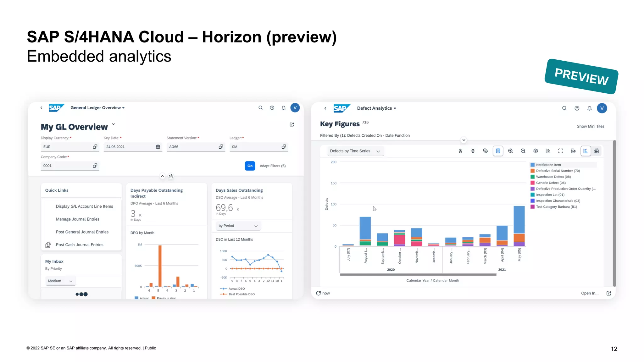Click drill up double-arrow icon

[x=460, y=151]
